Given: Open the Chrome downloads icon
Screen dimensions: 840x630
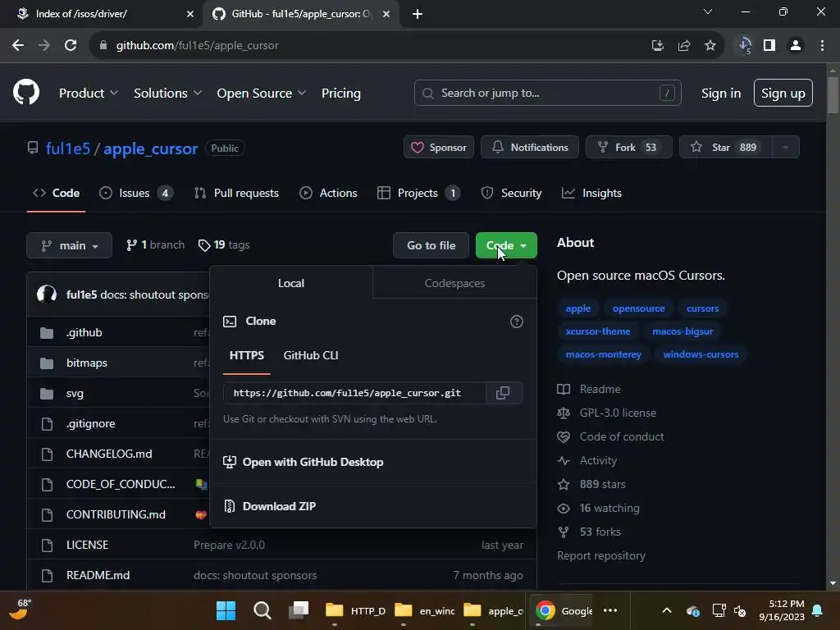Looking at the screenshot, I should (745, 46).
